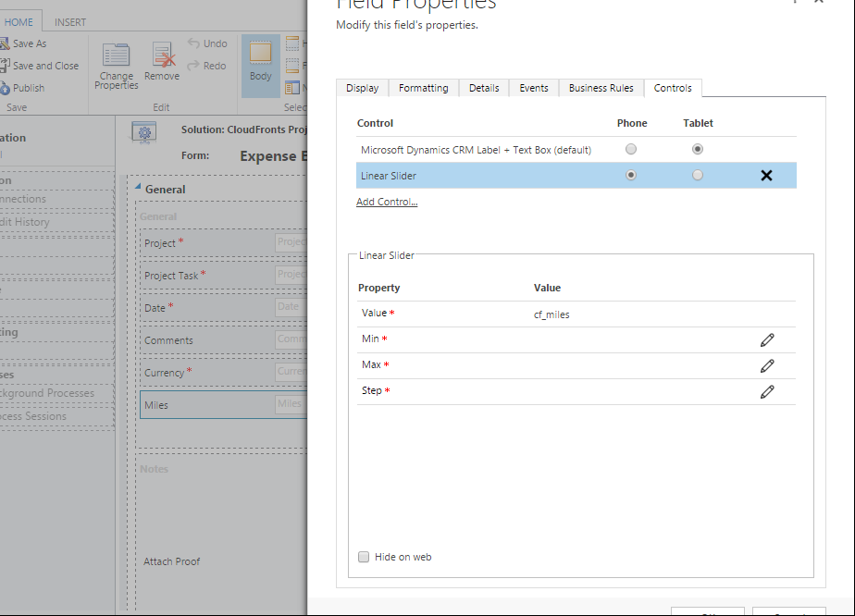Edit the Step property with pencil icon
The height and width of the screenshot is (616, 855).
click(x=766, y=392)
